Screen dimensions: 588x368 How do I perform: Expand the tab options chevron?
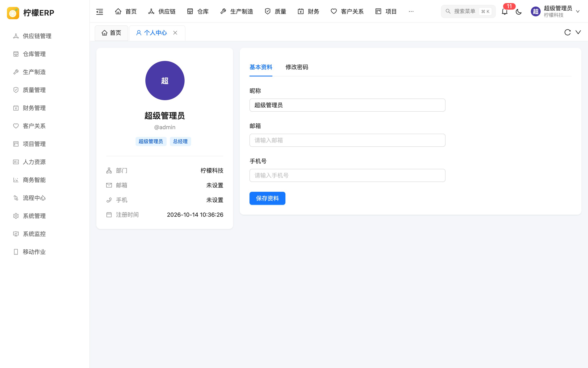(578, 32)
